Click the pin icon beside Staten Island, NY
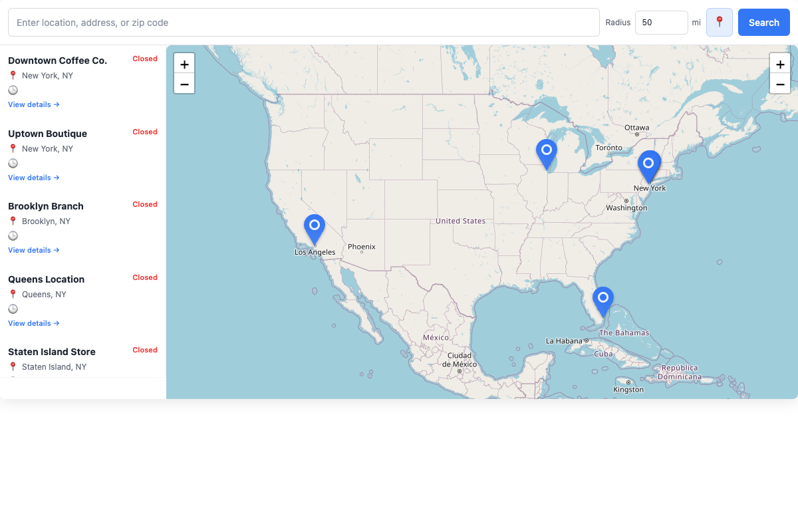This screenshot has height=532, width=798. (13, 366)
